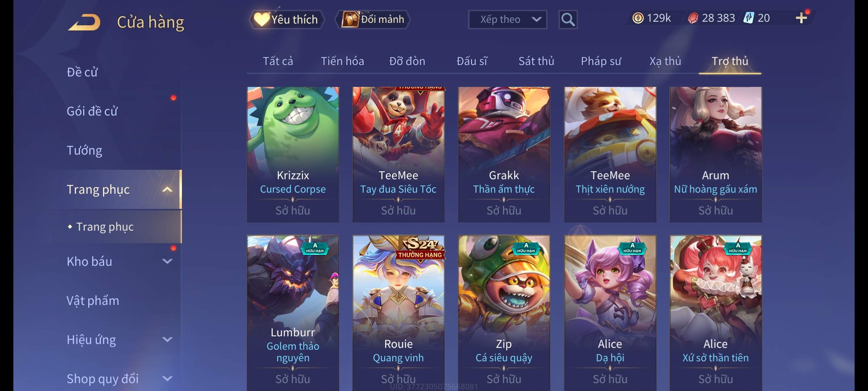
Task: Tap the gold coin balance icon
Action: point(638,18)
